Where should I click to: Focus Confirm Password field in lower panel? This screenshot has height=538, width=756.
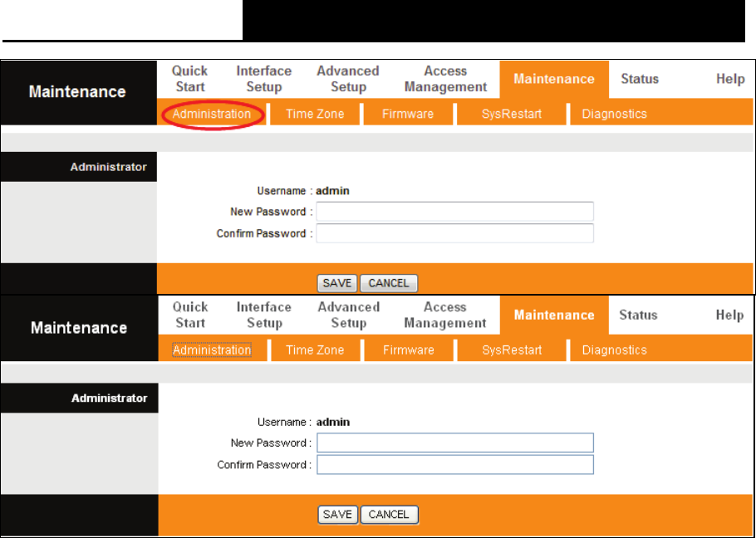455,465
